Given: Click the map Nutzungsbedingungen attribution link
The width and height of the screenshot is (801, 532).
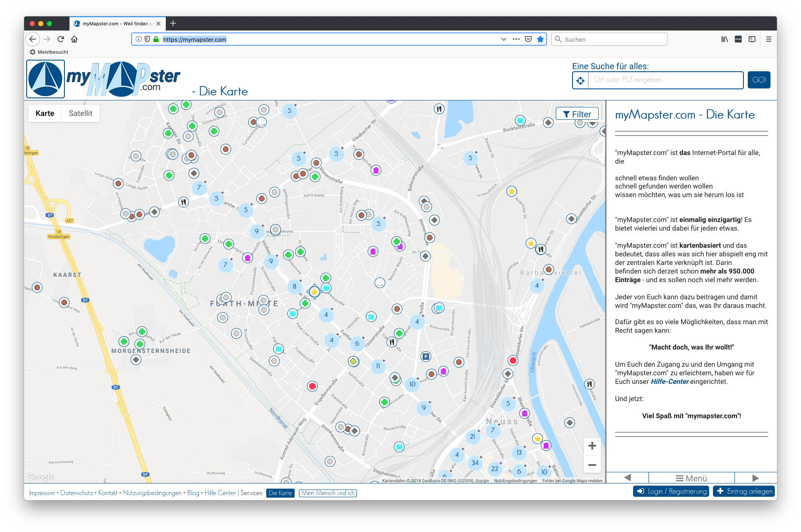Looking at the screenshot, I should tap(515, 481).
